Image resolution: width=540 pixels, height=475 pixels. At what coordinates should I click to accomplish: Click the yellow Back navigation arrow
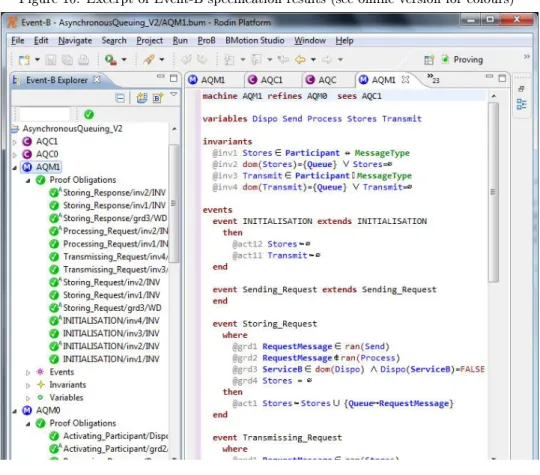300,60
